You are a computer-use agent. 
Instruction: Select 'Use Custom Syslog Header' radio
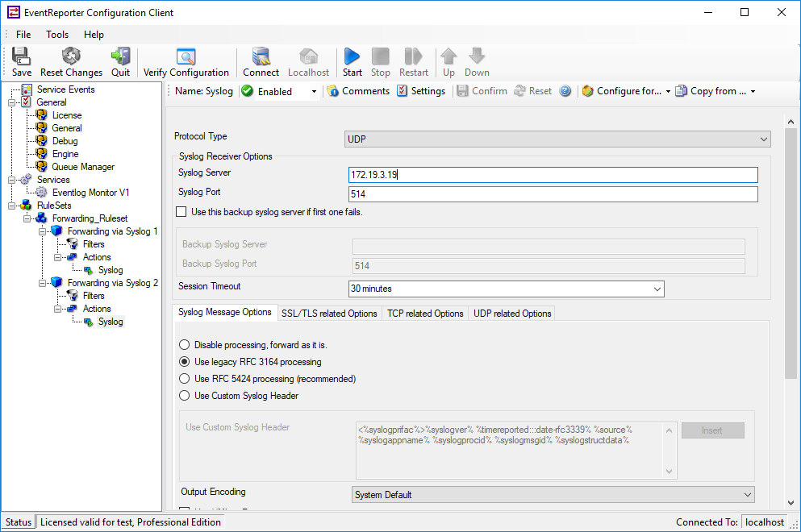[185, 396]
